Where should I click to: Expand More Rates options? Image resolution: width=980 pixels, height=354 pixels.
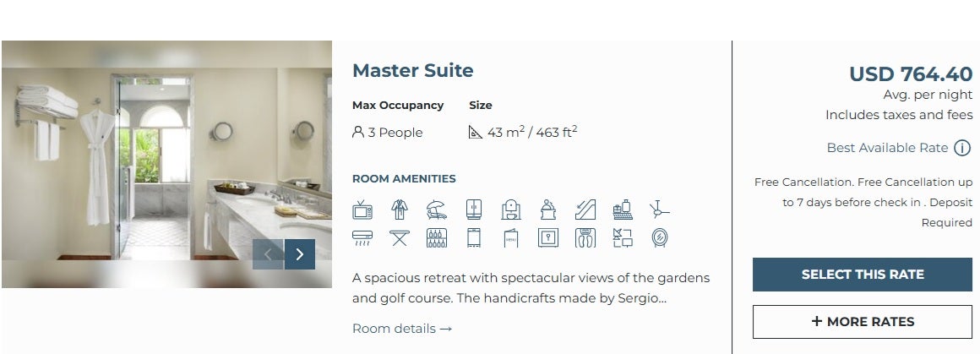point(863,322)
